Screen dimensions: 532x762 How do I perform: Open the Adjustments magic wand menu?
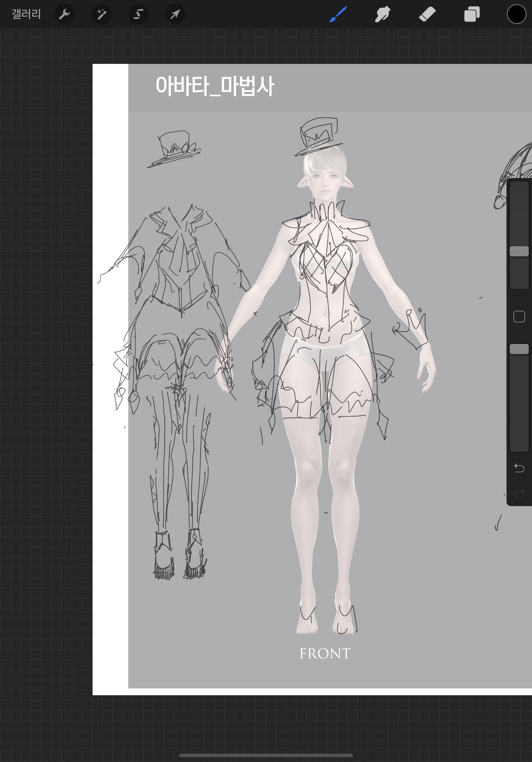tap(101, 14)
